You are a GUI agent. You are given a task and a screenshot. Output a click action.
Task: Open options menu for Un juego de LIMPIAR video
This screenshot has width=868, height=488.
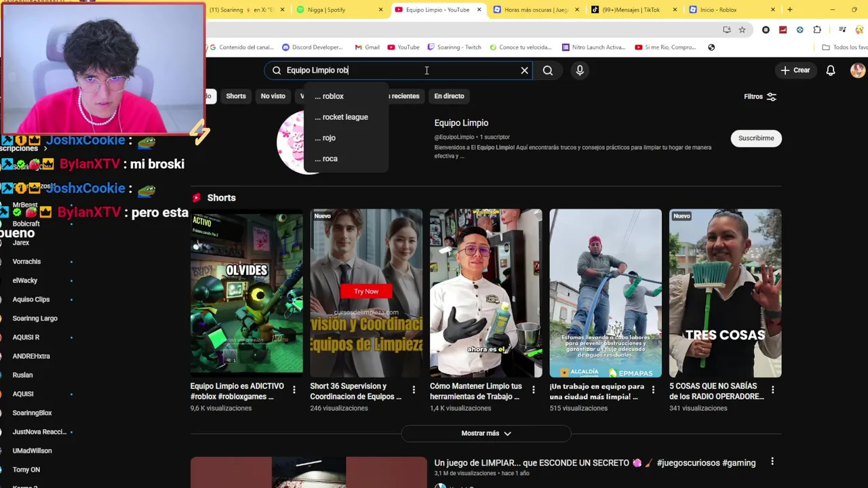[772, 462]
